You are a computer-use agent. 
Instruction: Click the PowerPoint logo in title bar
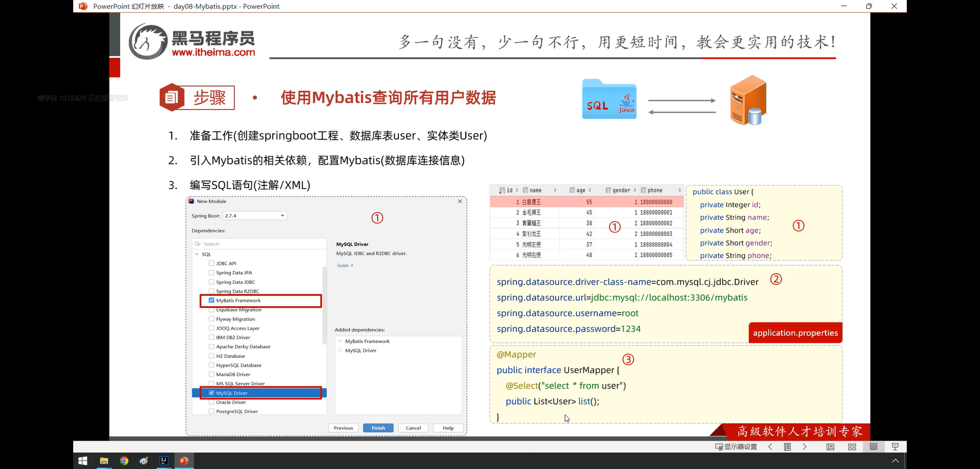pyautogui.click(x=83, y=6)
